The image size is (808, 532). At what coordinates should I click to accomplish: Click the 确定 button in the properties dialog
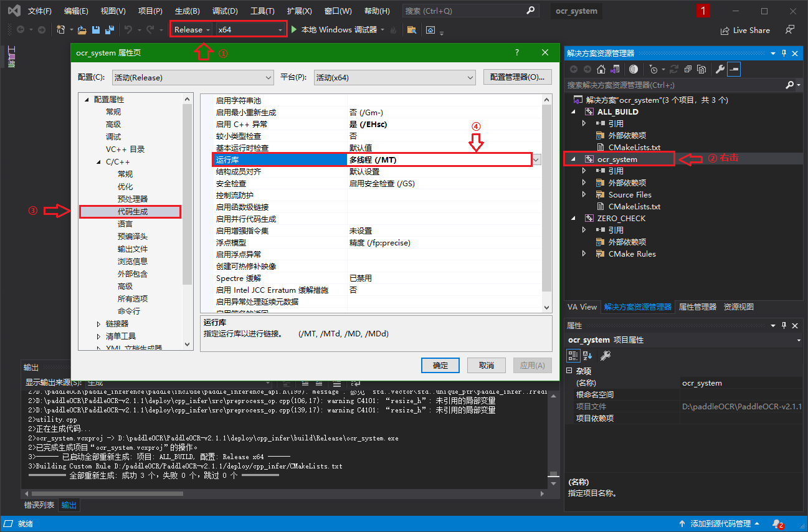pyautogui.click(x=440, y=366)
